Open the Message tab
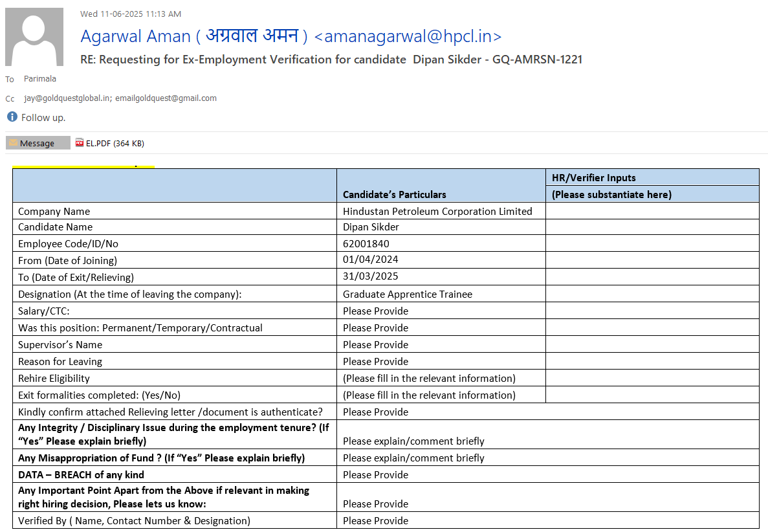The height and width of the screenshot is (532, 768). (x=38, y=143)
